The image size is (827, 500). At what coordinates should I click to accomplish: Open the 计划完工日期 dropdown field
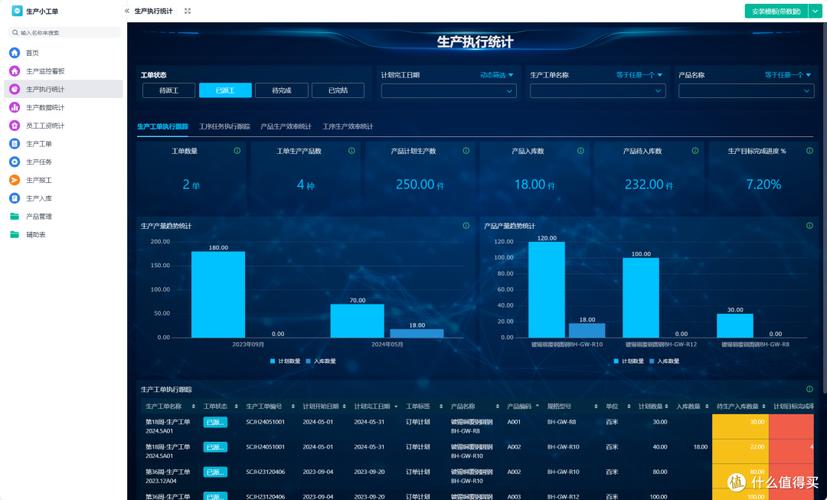click(449, 91)
